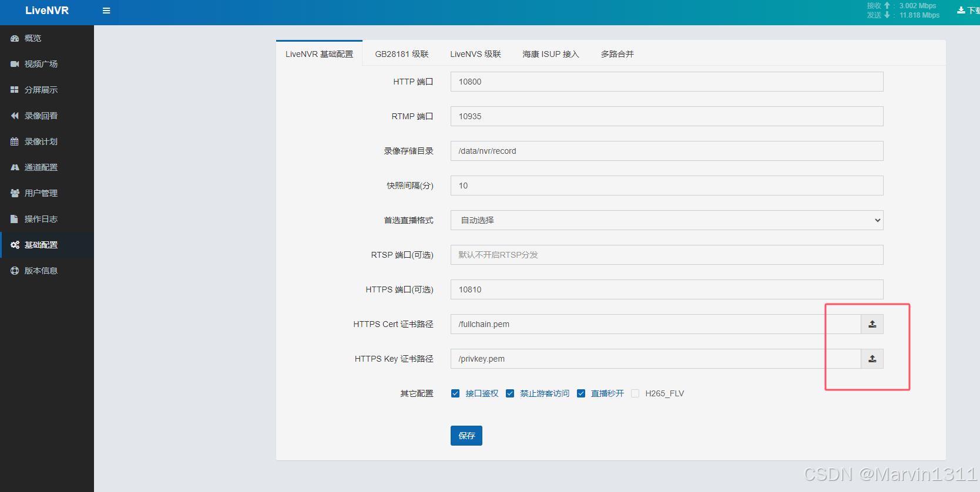Switch to 海康 ISUP 接入 tab

click(551, 54)
